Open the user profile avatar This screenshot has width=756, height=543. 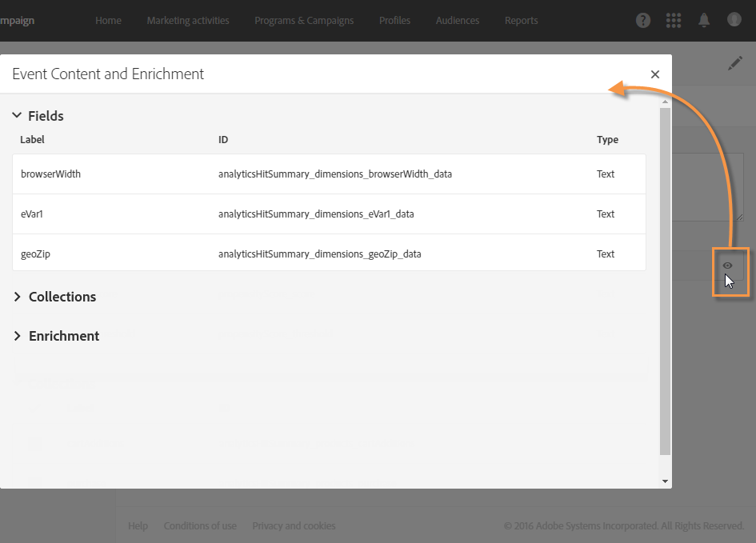(x=734, y=20)
